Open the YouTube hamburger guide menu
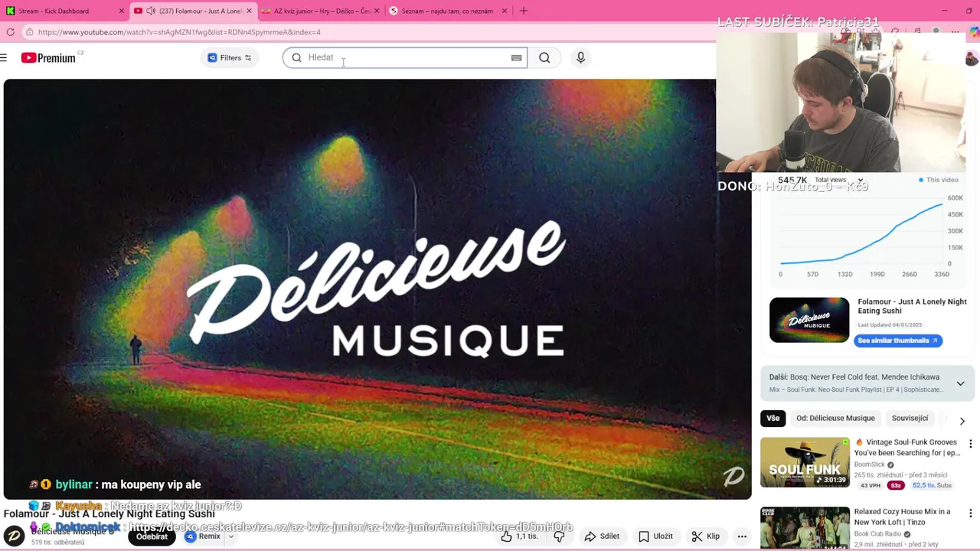Image resolution: width=980 pixels, height=551 pixels. [4, 57]
